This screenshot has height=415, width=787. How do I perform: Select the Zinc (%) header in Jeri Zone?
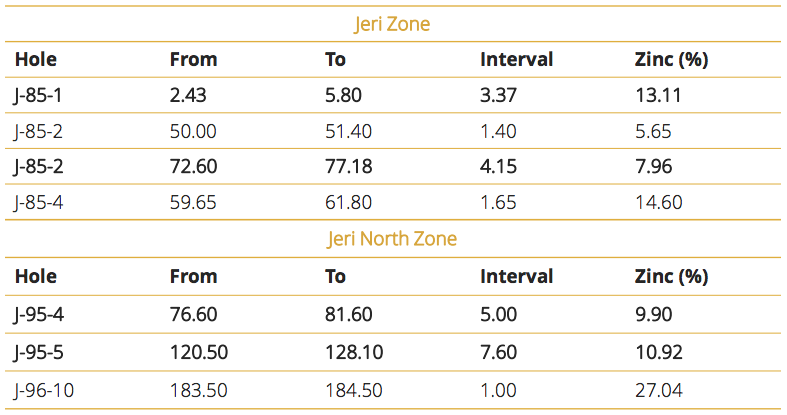pos(671,59)
